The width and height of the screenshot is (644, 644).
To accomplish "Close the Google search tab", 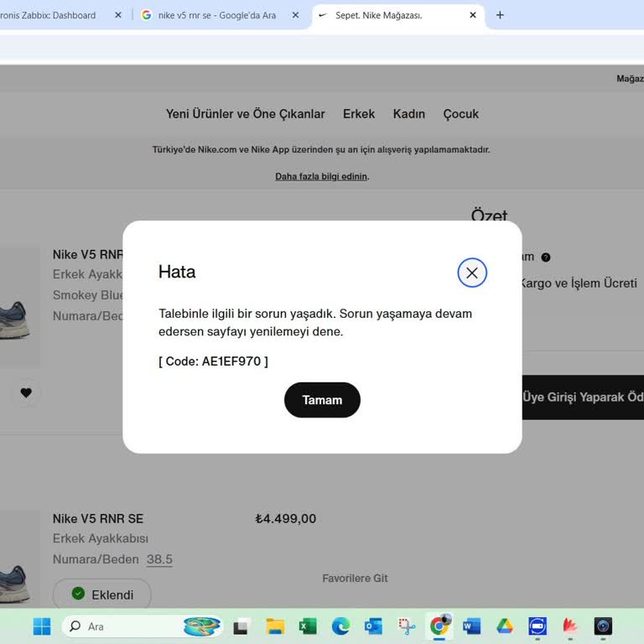I will point(295,15).
